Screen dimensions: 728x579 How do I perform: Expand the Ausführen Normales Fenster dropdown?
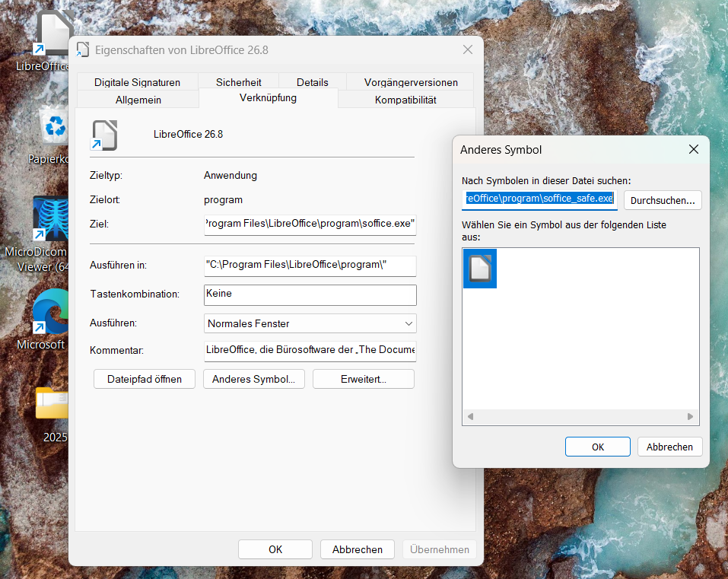[x=310, y=323]
